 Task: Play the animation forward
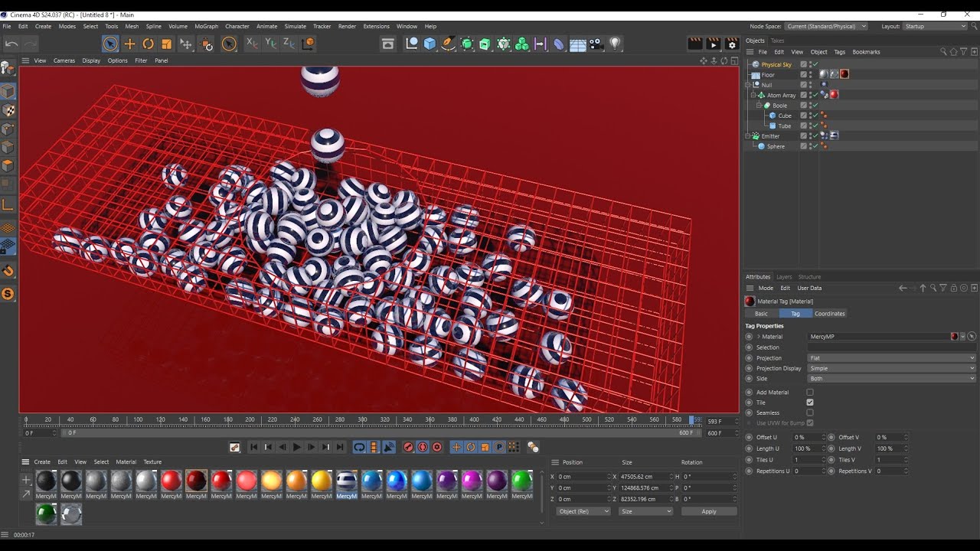(x=297, y=447)
